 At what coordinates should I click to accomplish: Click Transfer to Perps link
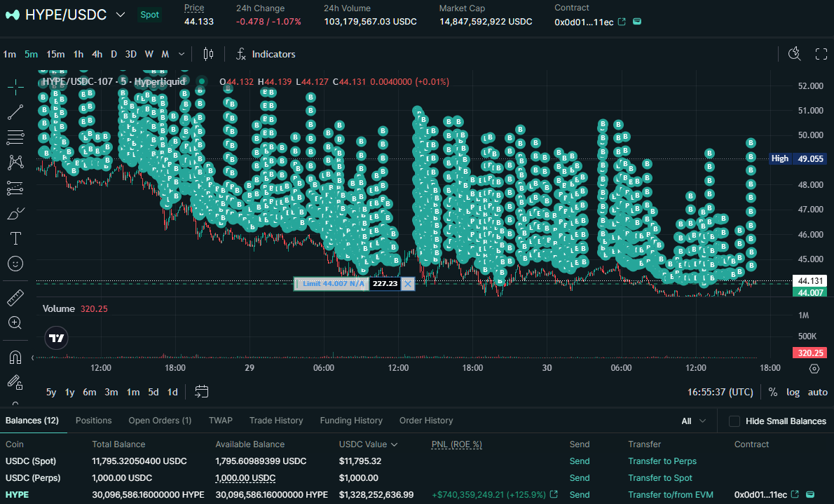(662, 461)
